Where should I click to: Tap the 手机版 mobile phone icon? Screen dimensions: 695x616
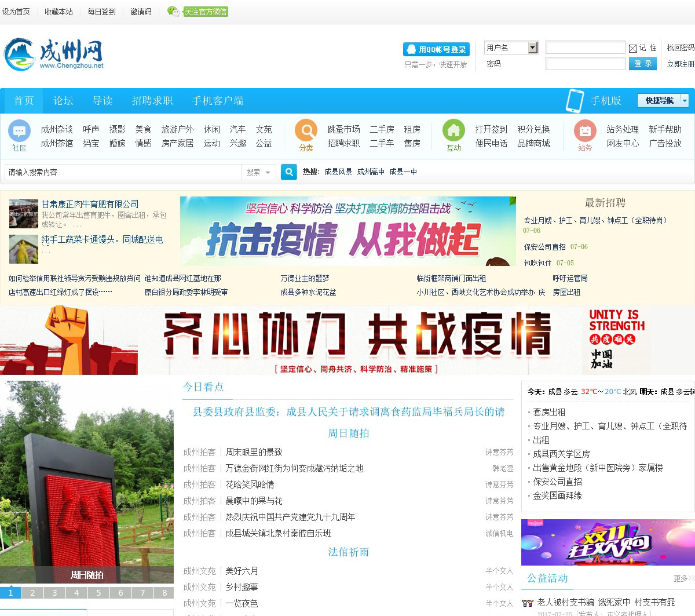575,101
